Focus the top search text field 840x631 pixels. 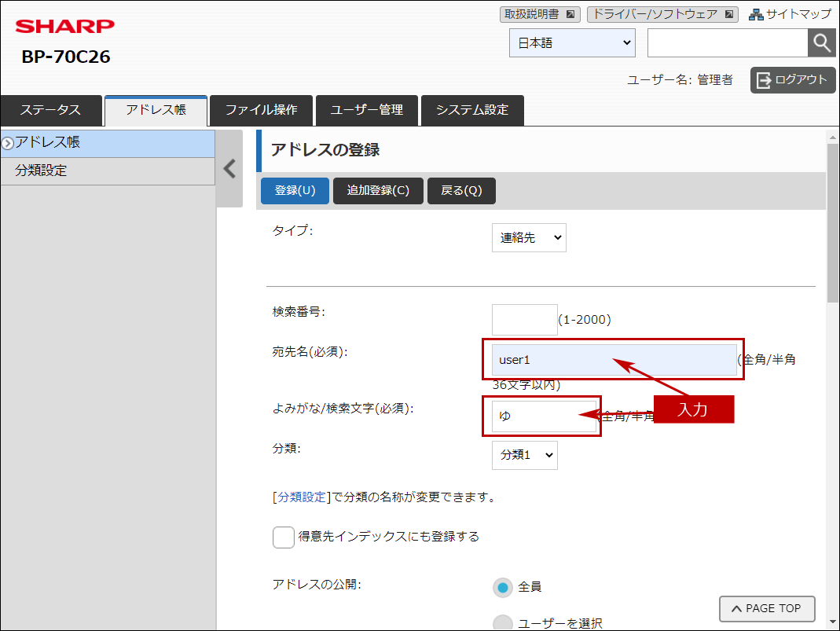pyautogui.click(x=728, y=43)
